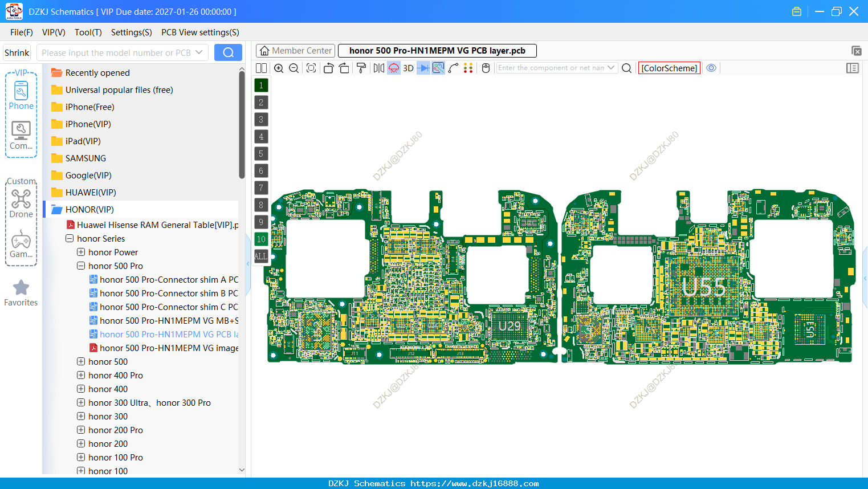Rotate board counterclockwise icon
The width and height of the screenshot is (868, 489).
[328, 68]
